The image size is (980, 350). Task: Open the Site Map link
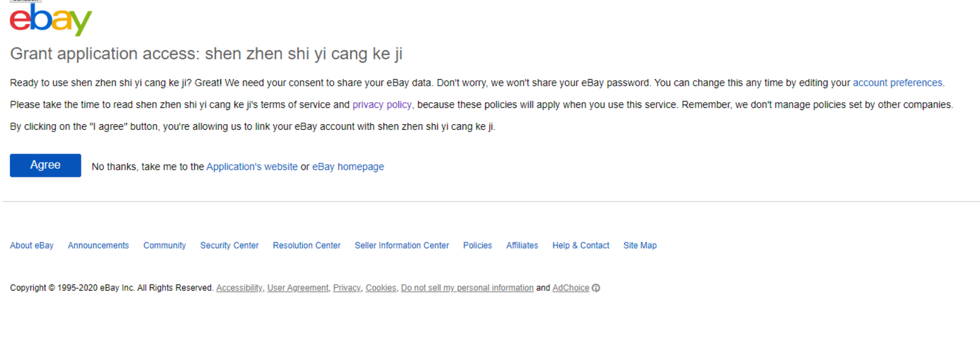[x=640, y=246]
